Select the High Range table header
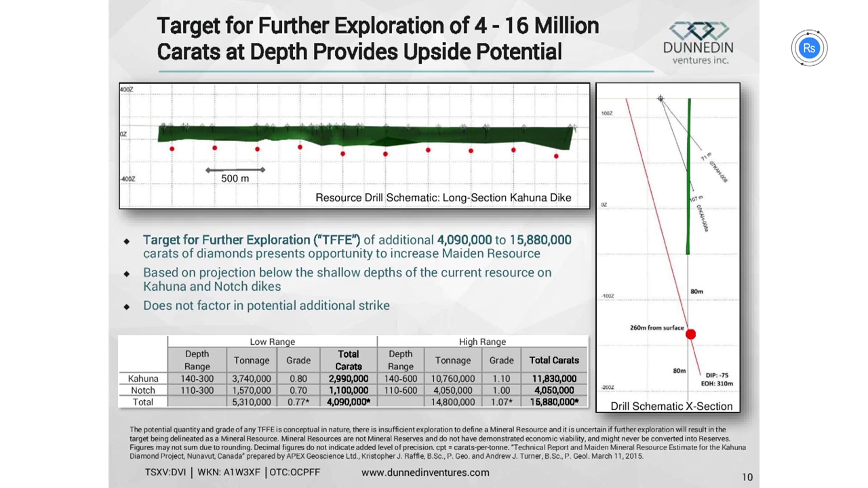The height and width of the screenshot is (488, 868). 482,342
